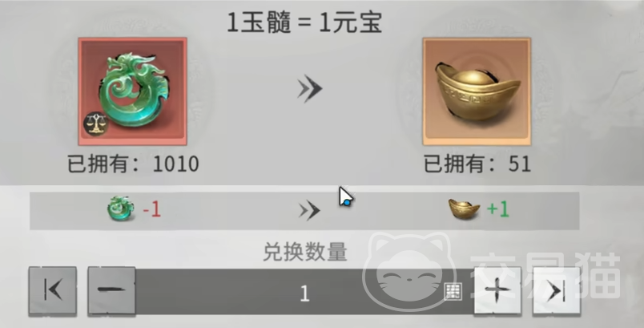Set quantity to minimum with first-arrow button
This screenshot has width=644, height=328.
coord(53,291)
